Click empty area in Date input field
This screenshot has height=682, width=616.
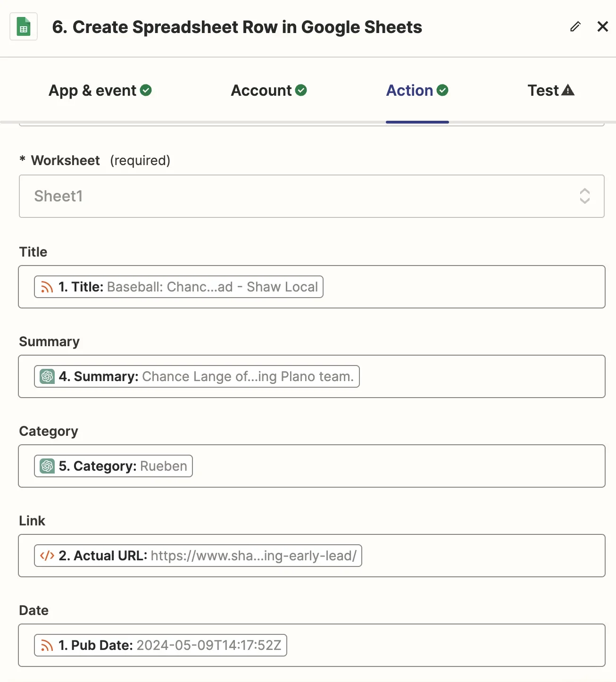pyautogui.click(x=443, y=645)
